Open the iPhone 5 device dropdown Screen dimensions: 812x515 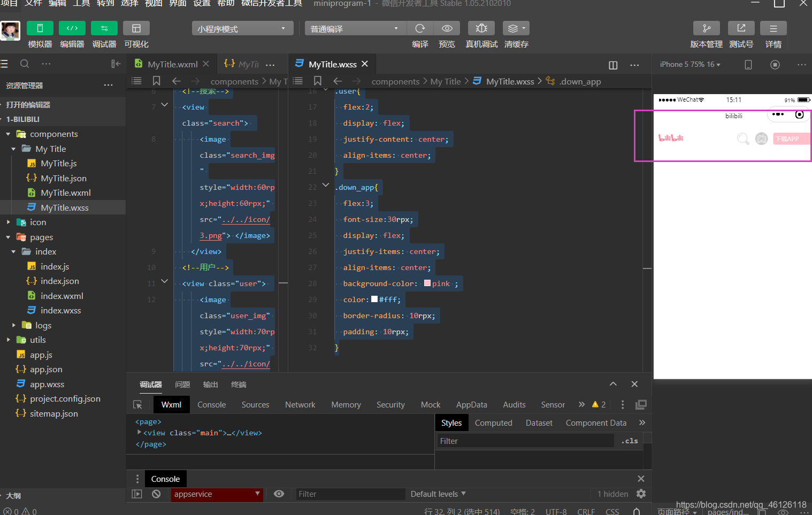[690, 64]
